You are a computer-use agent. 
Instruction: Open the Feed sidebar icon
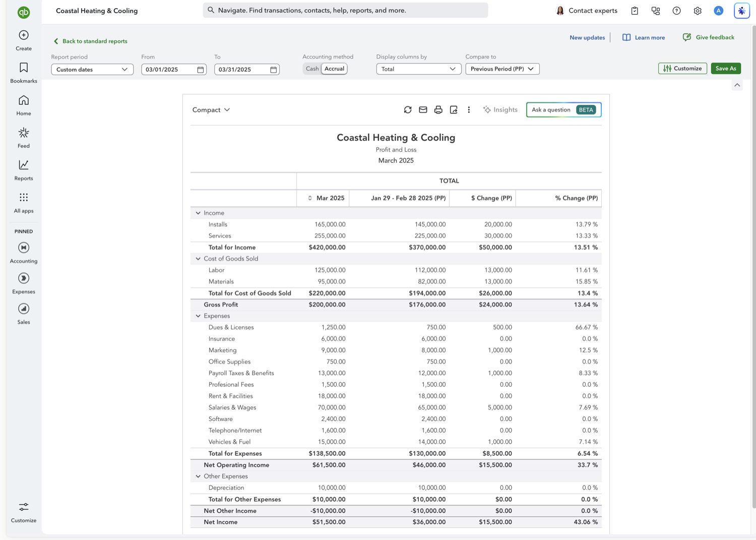pyautogui.click(x=24, y=133)
